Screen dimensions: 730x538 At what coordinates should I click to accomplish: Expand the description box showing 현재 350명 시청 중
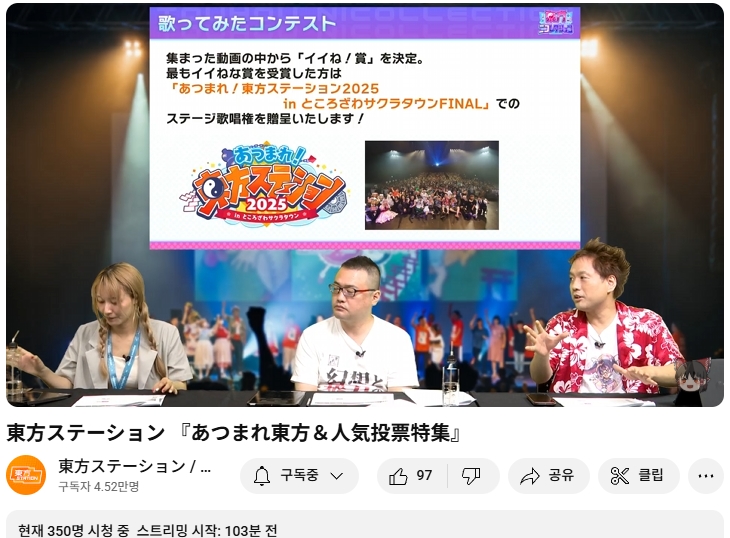(x=365, y=525)
